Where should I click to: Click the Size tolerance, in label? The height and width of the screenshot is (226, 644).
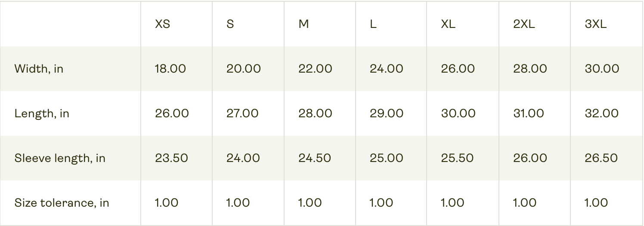point(62,203)
